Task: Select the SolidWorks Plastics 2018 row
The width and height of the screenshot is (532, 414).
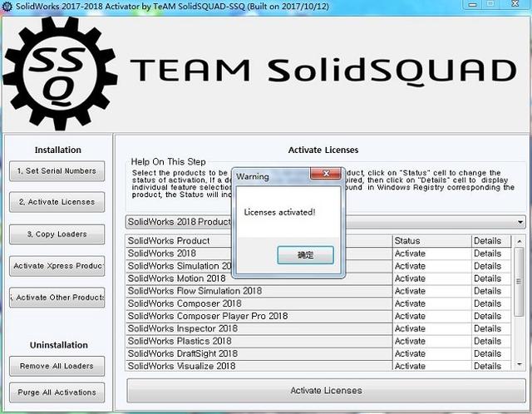Action: [259, 342]
